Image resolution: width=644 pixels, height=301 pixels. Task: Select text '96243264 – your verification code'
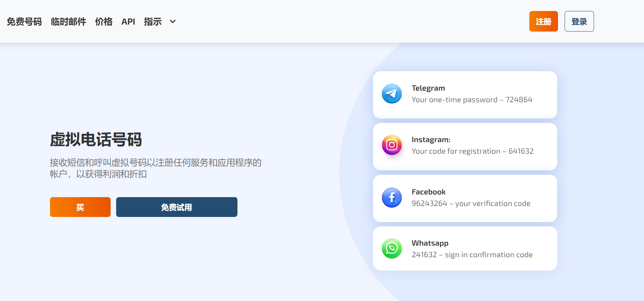pos(471,203)
